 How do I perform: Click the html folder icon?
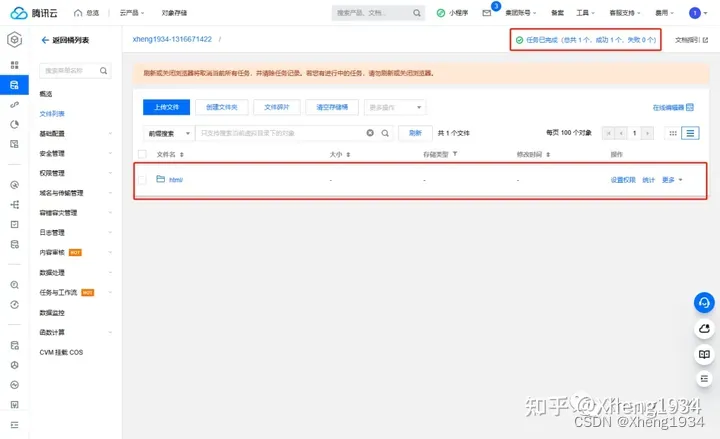(160, 179)
